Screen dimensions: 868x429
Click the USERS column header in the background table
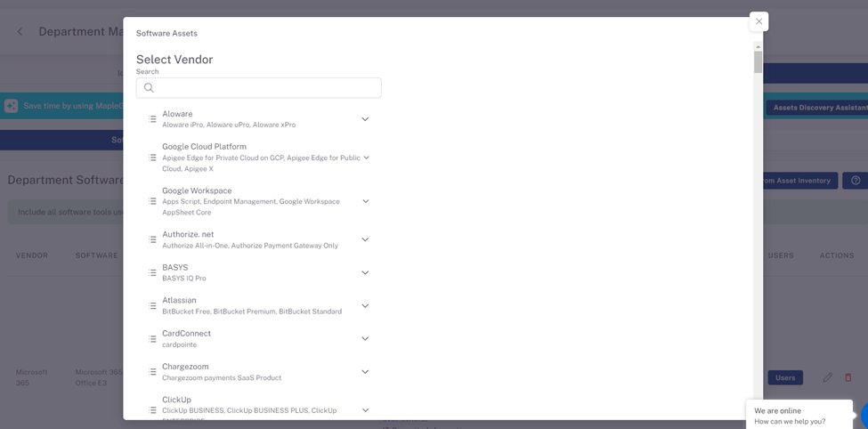pyautogui.click(x=781, y=255)
